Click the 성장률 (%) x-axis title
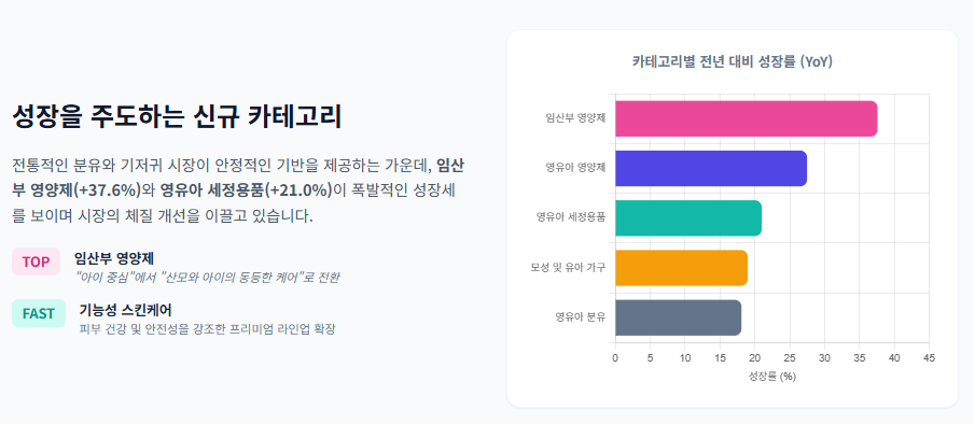The width and height of the screenshot is (975, 424). (x=772, y=376)
